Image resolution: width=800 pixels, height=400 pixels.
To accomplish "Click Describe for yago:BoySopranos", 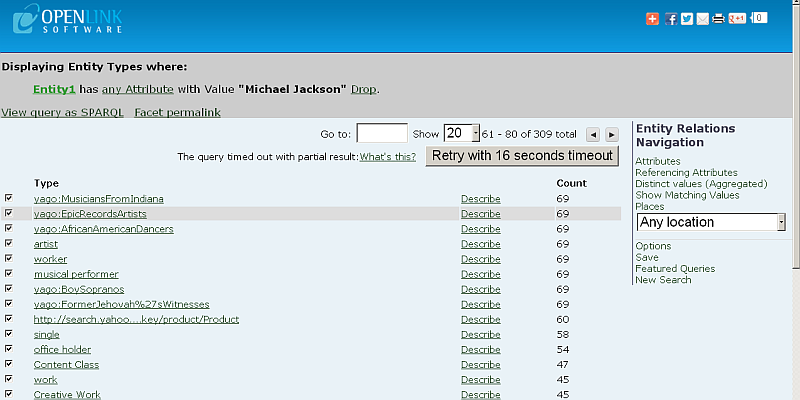I will coord(481,289).
